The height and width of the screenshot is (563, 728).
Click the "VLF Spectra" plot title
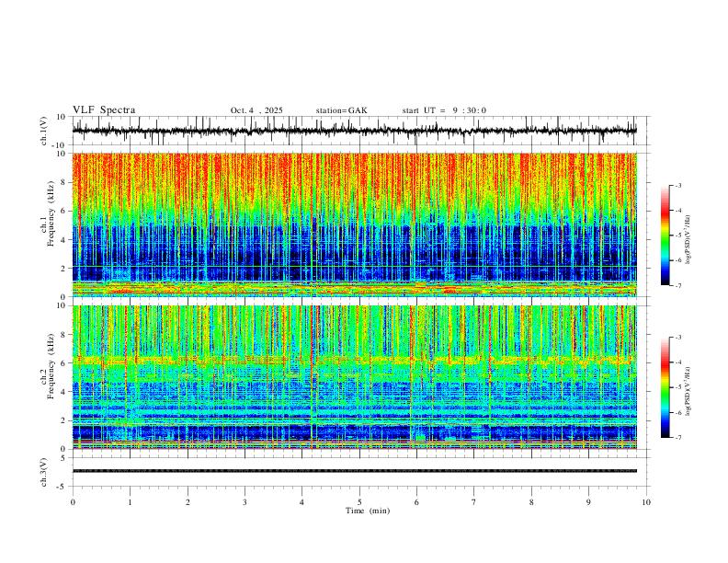point(104,110)
